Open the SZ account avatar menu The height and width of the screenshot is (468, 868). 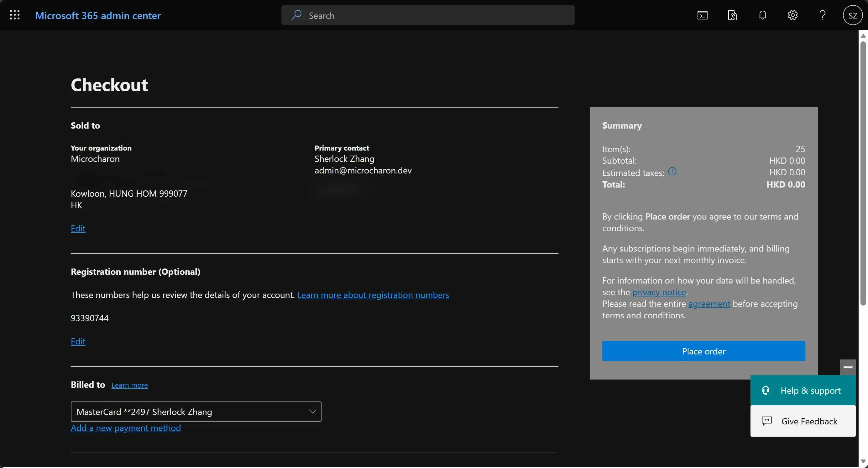pos(853,15)
